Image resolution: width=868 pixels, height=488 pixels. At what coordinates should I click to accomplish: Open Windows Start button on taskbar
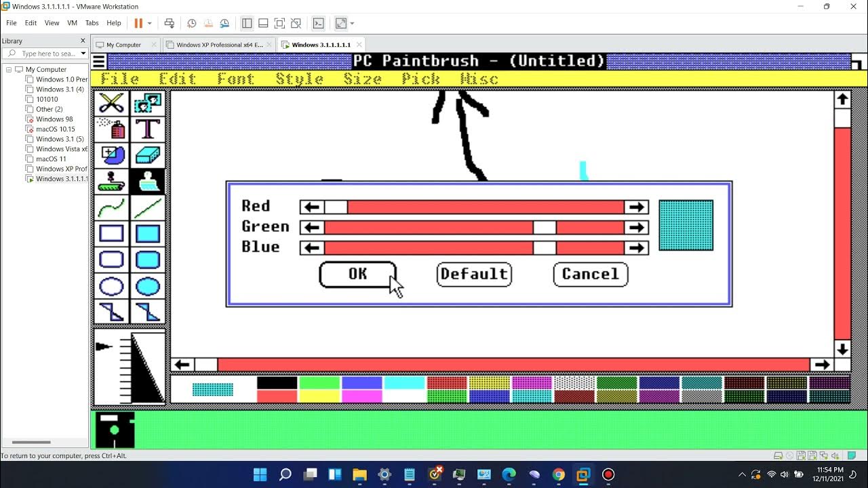coord(260,474)
